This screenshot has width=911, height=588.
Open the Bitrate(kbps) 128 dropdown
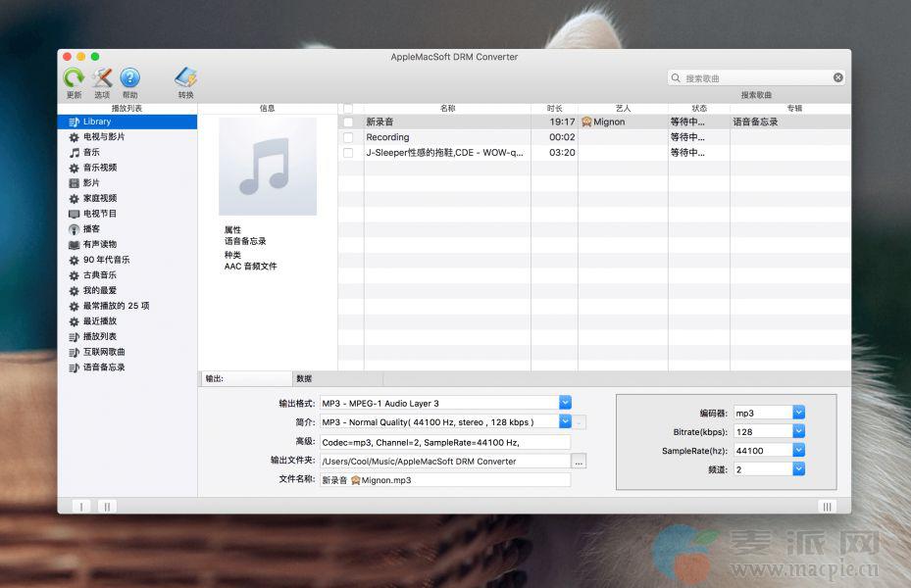click(798, 431)
